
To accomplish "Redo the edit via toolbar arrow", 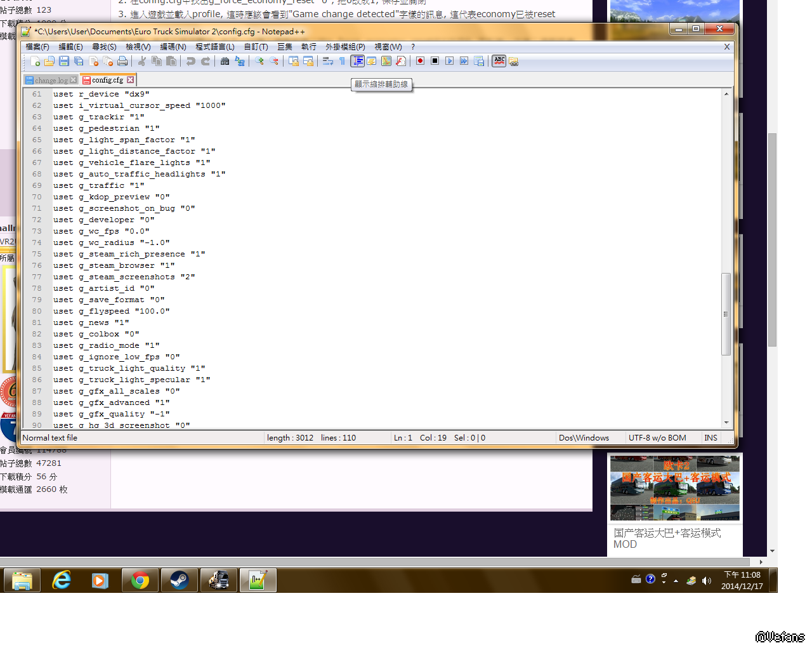I will click(205, 61).
